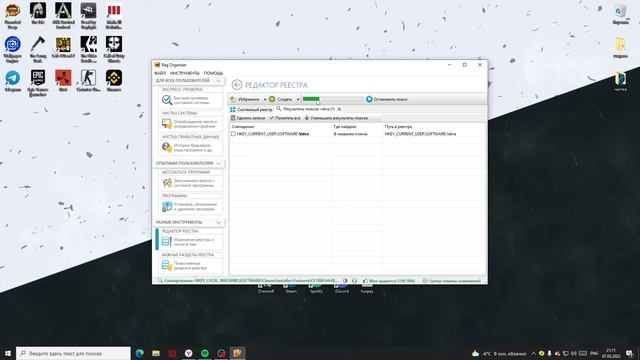Open the Программы install/uninstall icon
The image size is (640, 360).
(x=167, y=207)
